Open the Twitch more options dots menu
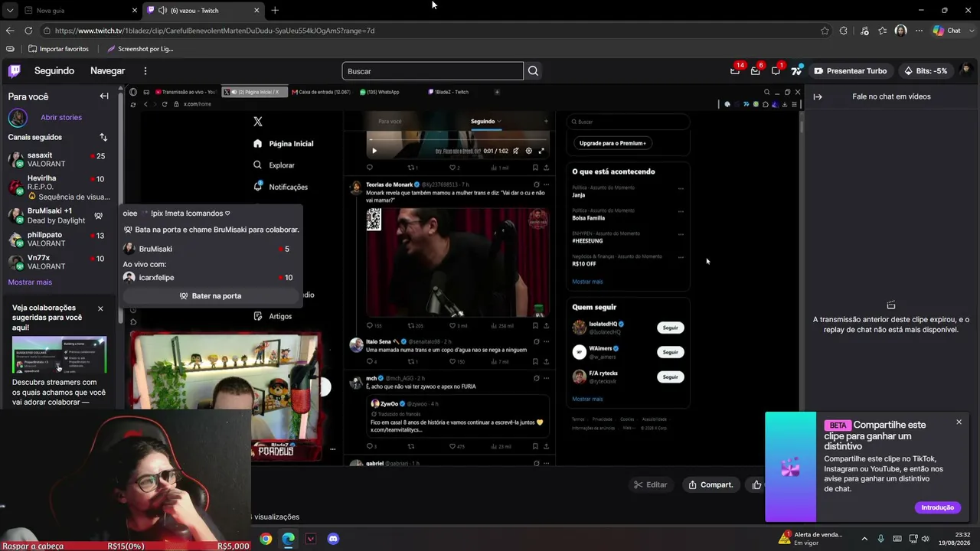Viewport: 980px width, 551px height. pos(145,71)
